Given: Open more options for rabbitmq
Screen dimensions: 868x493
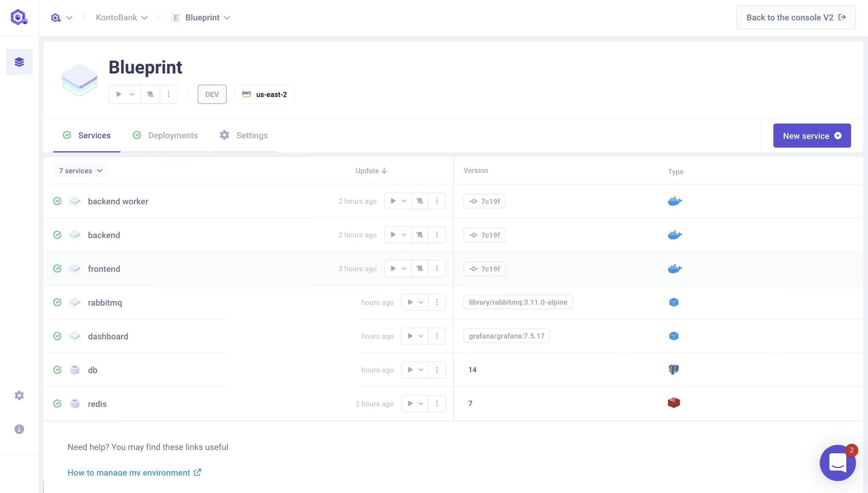Looking at the screenshot, I should [437, 302].
